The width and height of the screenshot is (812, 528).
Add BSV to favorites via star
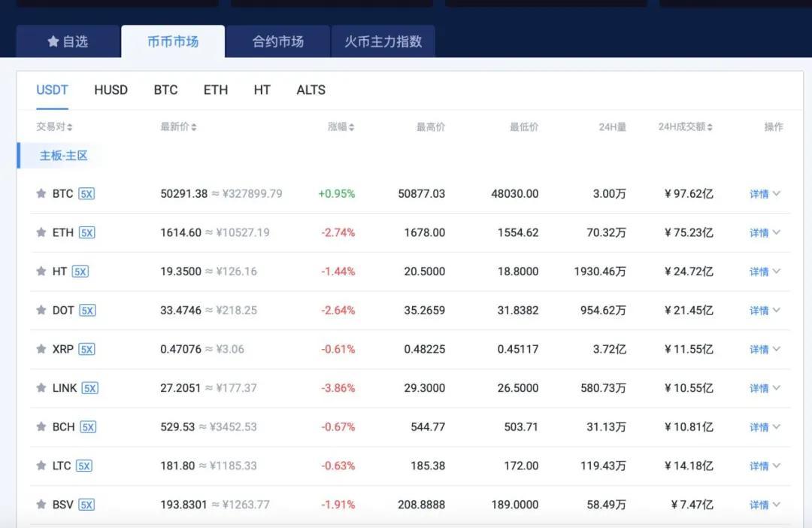tap(41, 504)
